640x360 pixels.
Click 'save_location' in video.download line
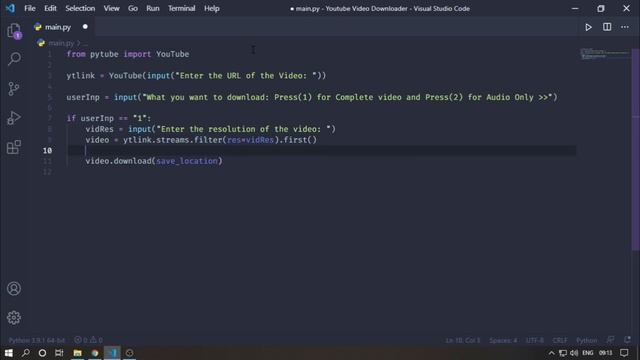pyautogui.click(x=187, y=161)
